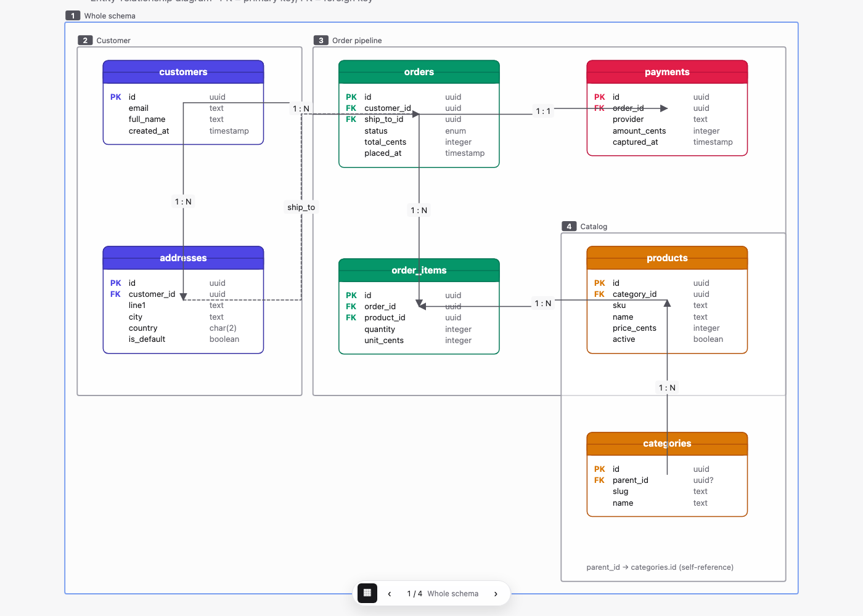The height and width of the screenshot is (616, 863).
Task: Click the 'Customer' frame title
Action: point(113,41)
